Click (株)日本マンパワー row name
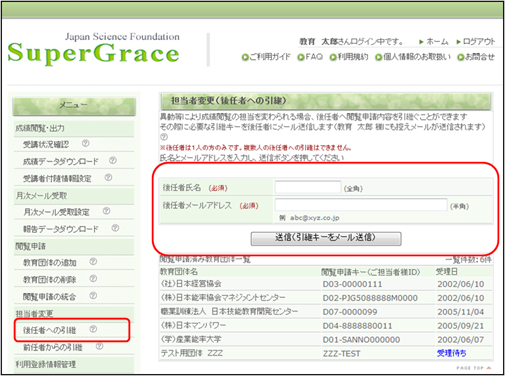Viewport: 505px width, 376px height. pyautogui.click(x=193, y=325)
